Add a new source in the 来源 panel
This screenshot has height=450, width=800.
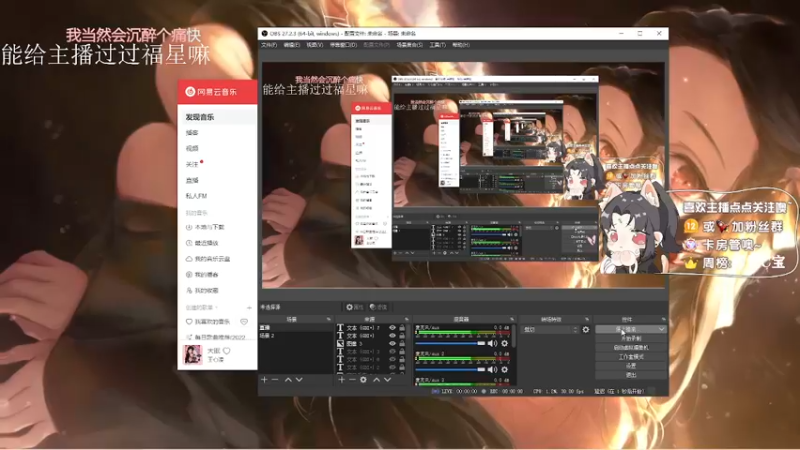point(341,380)
